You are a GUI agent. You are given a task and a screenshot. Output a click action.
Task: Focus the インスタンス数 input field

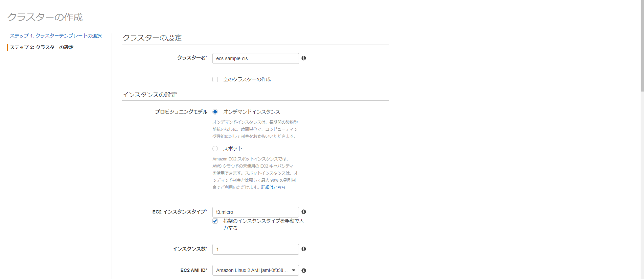pyautogui.click(x=255, y=249)
